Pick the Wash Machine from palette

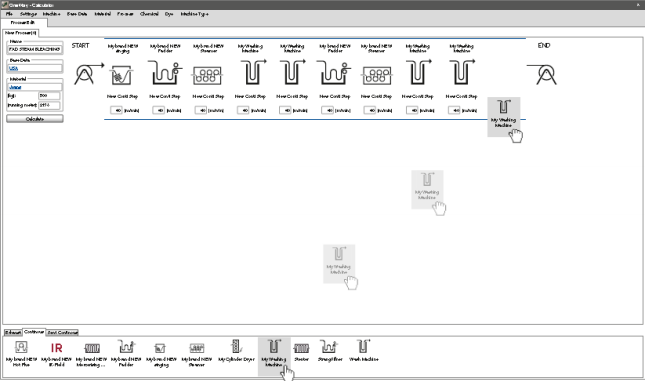tap(364, 351)
